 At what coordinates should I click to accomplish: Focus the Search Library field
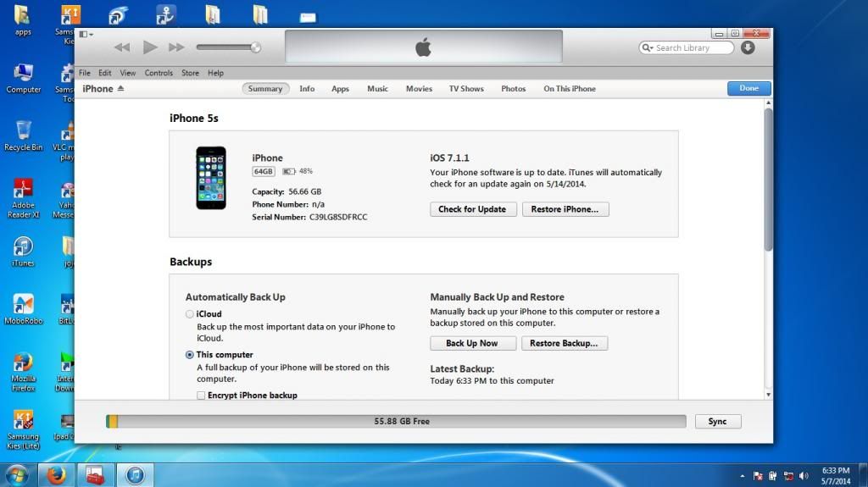(687, 48)
